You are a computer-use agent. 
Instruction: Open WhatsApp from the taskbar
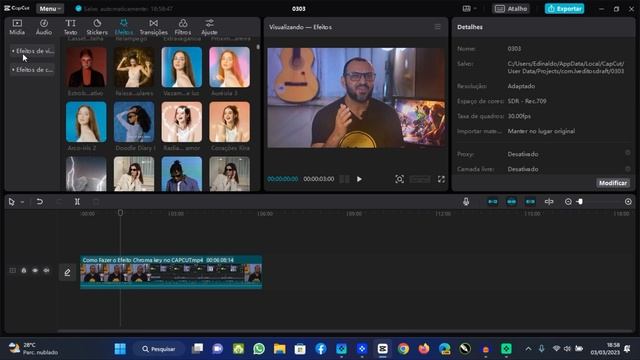[259, 349]
